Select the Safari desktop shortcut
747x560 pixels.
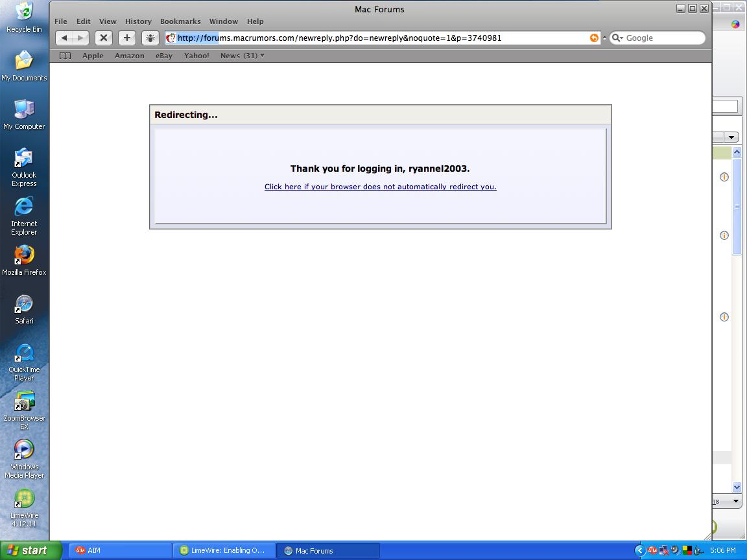pyautogui.click(x=24, y=309)
